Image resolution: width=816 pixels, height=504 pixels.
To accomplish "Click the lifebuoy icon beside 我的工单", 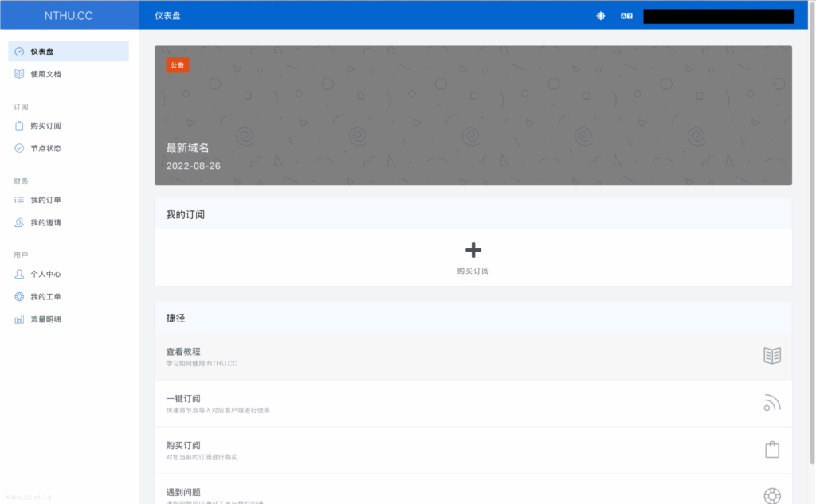I will [x=19, y=296].
